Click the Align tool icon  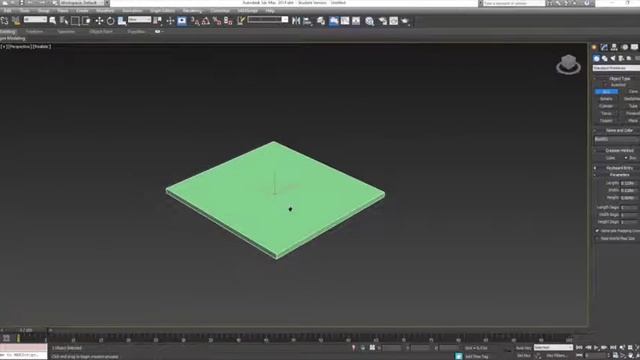307,20
